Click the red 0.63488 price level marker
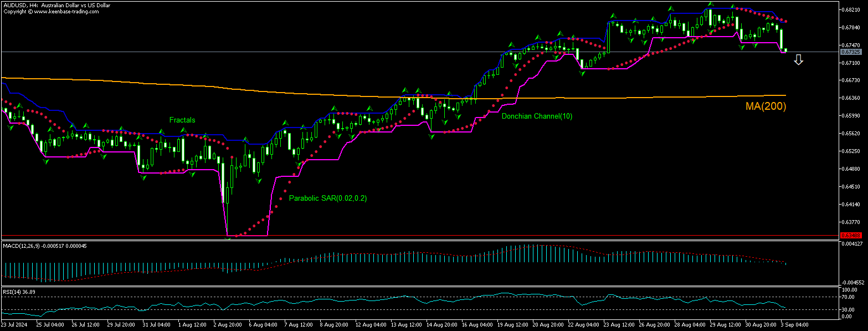The image size is (868, 331). (851, 236)
